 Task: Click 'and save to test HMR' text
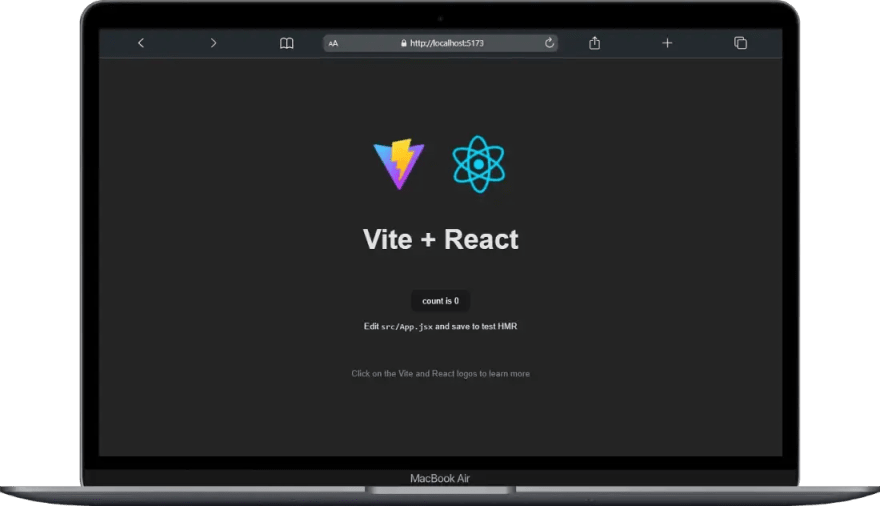pos(476,326)
